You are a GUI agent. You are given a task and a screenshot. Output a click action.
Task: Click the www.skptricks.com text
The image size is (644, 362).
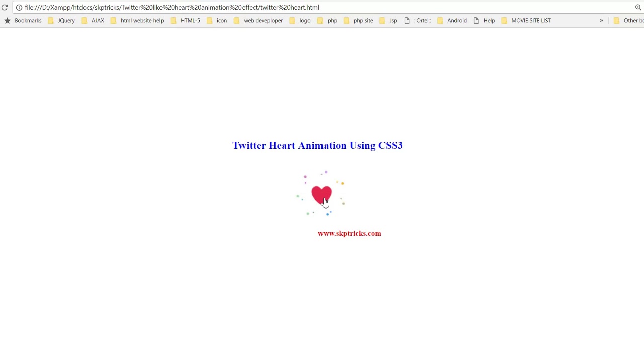[350, 233]
